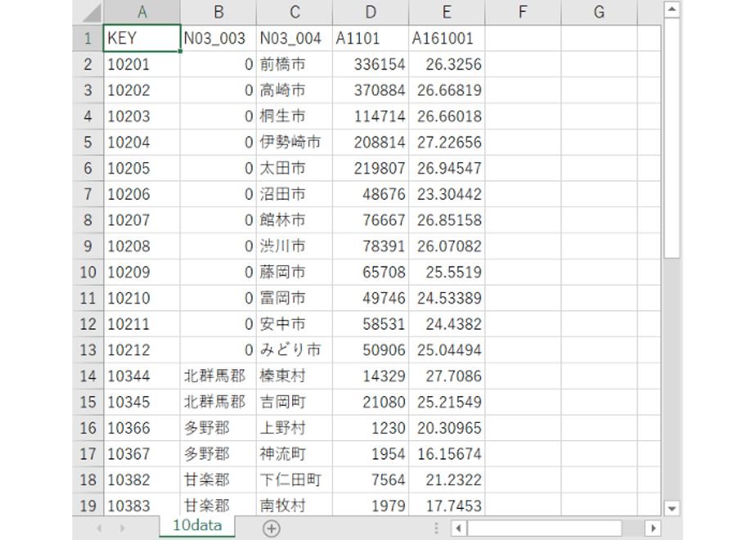The image size is (756, 540).
Task: Select cell with key 10201
Action: [x=142, y=64]
